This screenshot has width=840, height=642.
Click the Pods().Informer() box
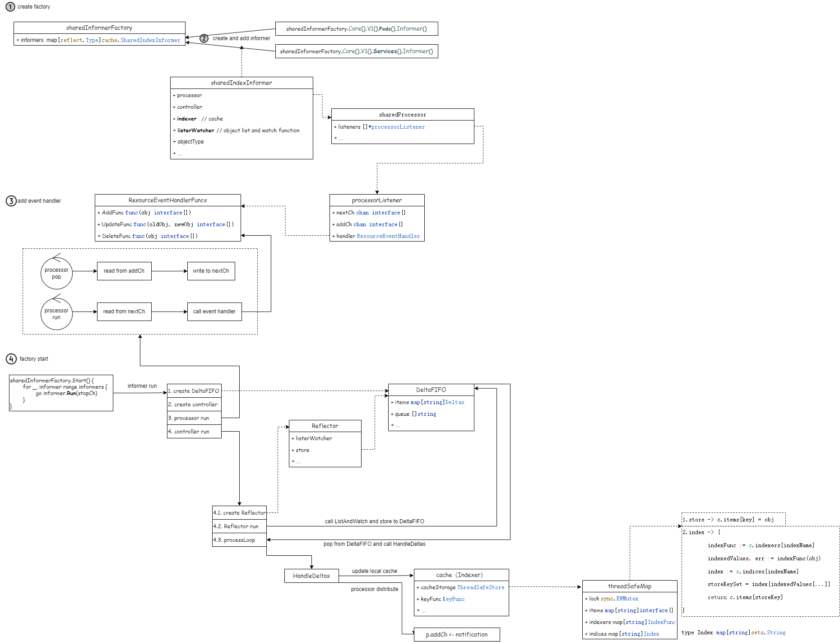[357, 28]
